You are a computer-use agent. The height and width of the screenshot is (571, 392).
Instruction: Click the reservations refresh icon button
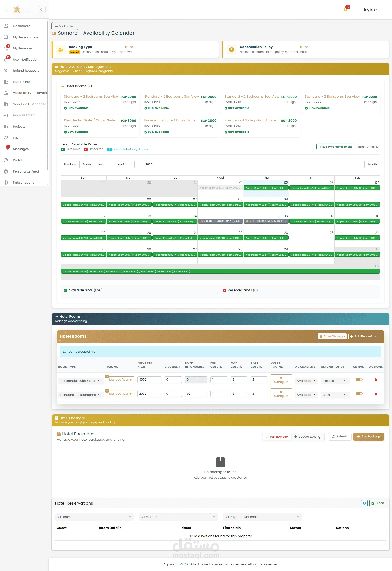pyautogui.click(x=364, y=503)
